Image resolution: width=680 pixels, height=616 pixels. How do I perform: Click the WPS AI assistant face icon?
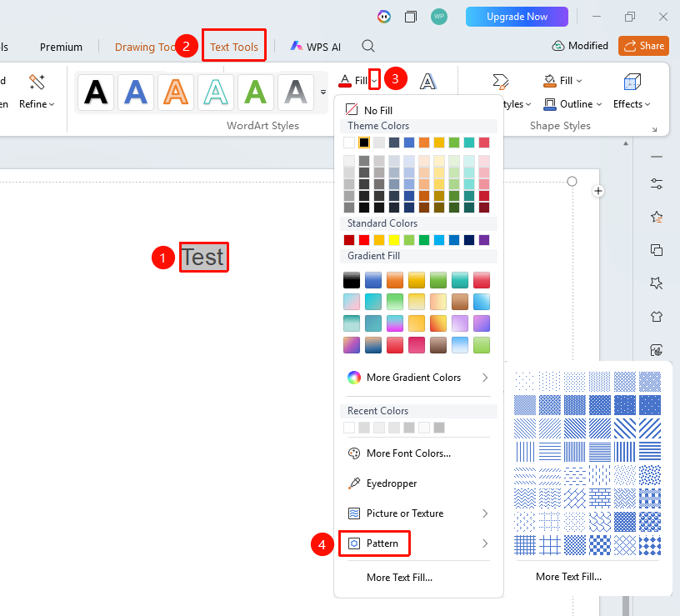(x=384, y=17)
